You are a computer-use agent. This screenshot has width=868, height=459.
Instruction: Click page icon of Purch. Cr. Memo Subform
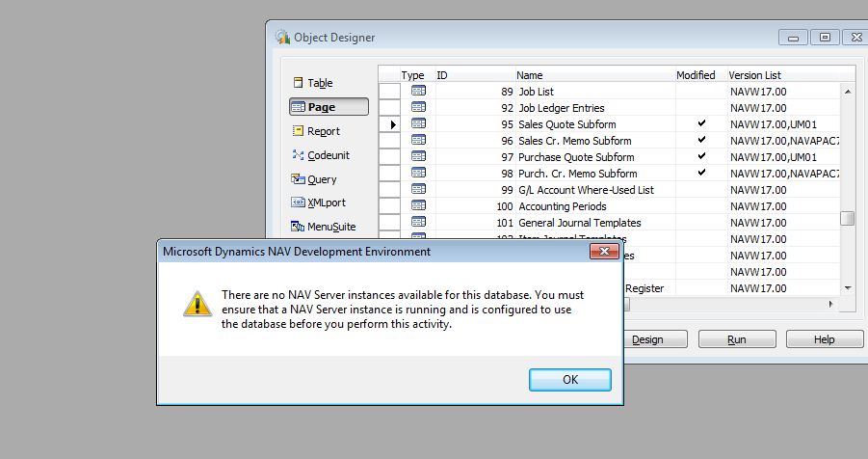pyautogui.click(x=418, y=173)
